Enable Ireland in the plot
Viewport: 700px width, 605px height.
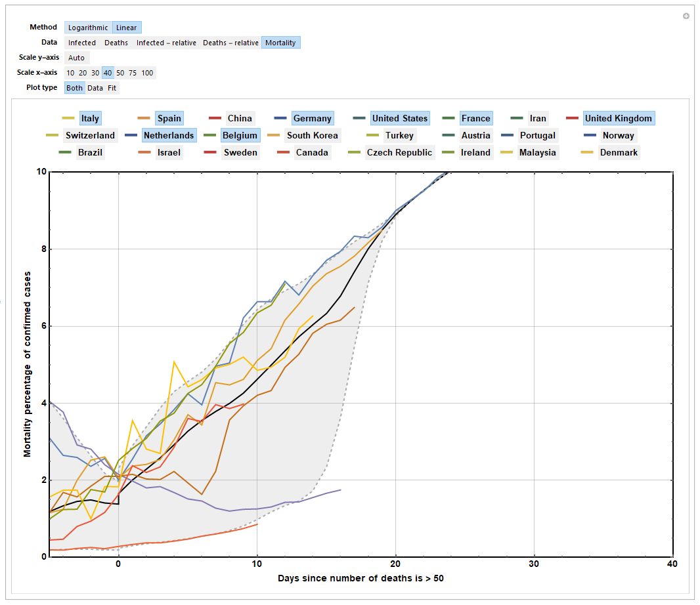(476, 153)
